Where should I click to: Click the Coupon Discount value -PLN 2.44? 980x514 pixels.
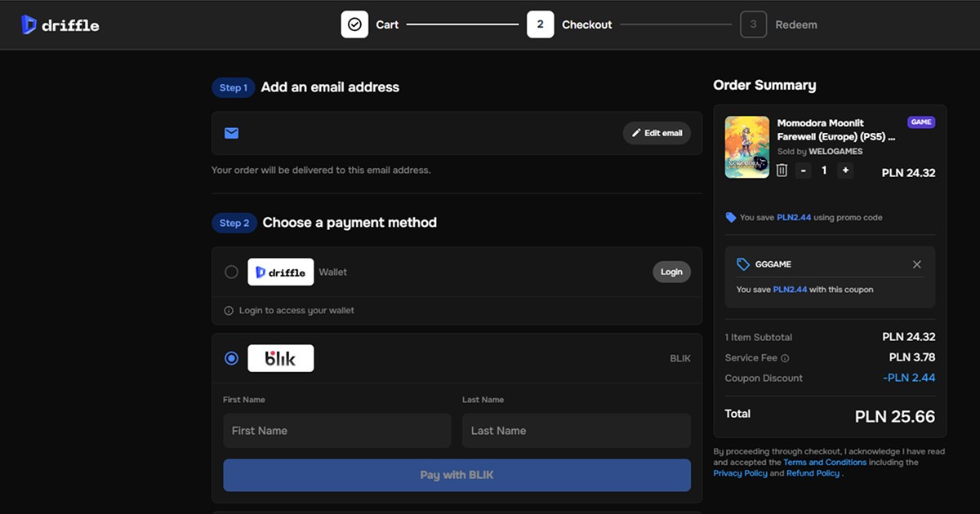pyautogui.click(x=909, y=378)
